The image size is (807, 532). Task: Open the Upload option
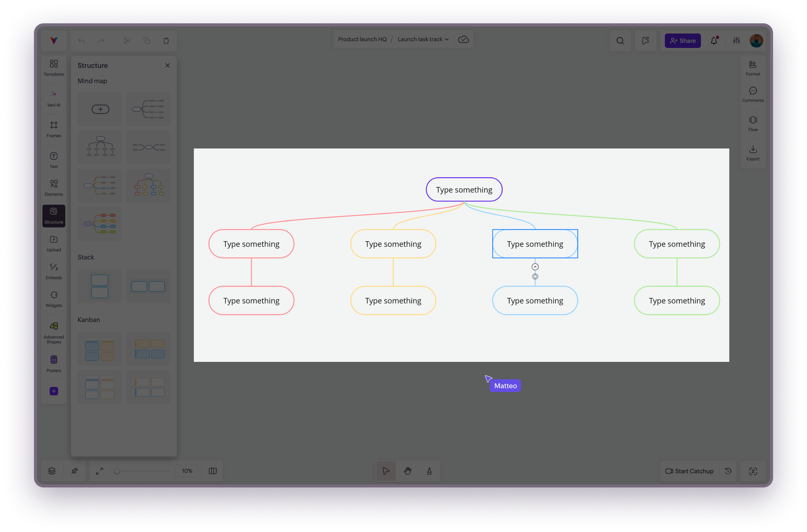coord(54,244)
